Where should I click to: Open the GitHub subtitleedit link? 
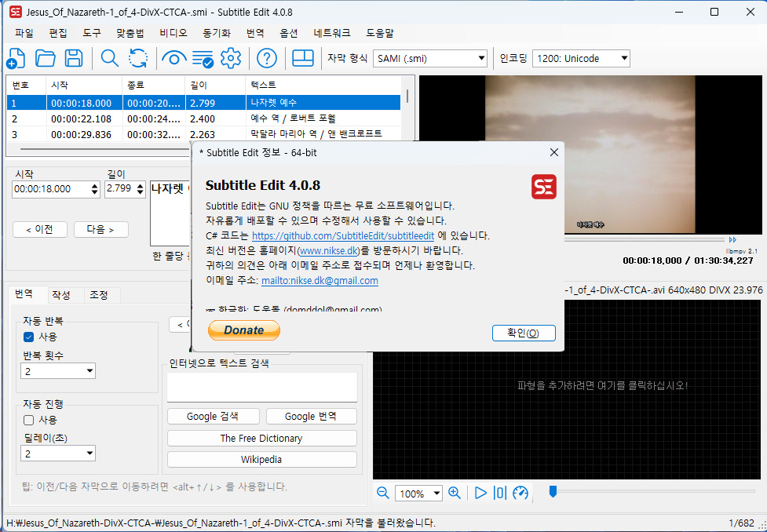[x=343, y=235]
